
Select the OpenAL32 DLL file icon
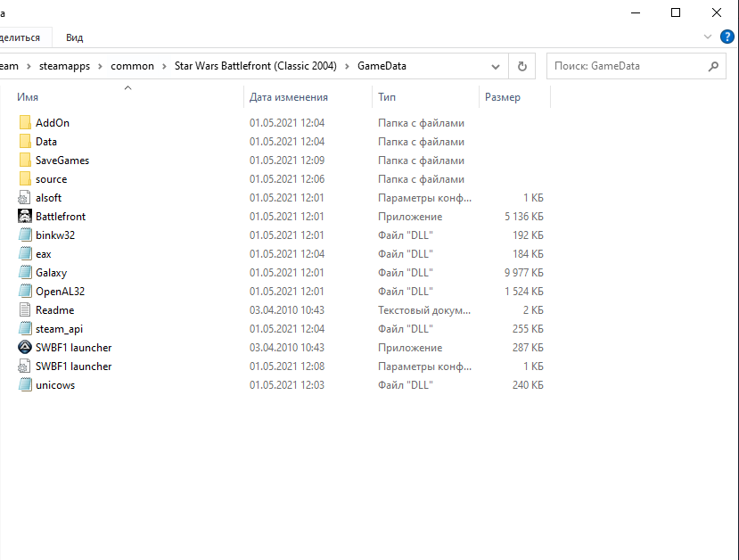25,292
